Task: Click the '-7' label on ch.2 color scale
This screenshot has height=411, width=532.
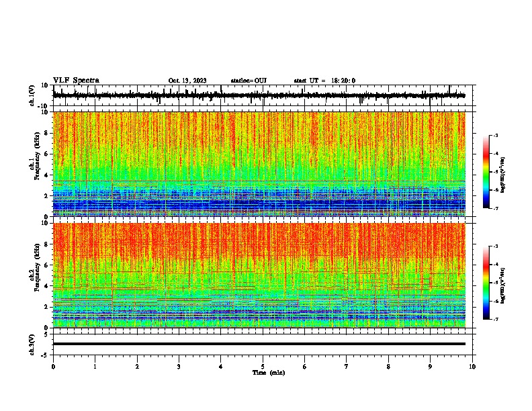Action: click(495, 319)
